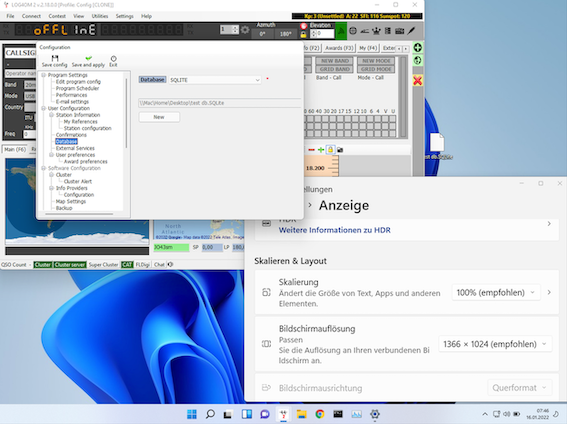567x424 pixels.
Task: Open the File menu
Action: pos(10,16)
